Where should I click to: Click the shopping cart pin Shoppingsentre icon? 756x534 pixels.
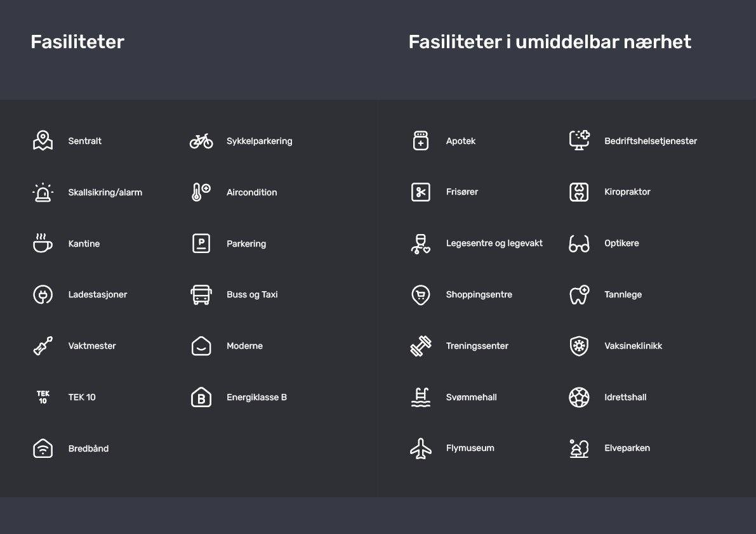pos(421,295)
